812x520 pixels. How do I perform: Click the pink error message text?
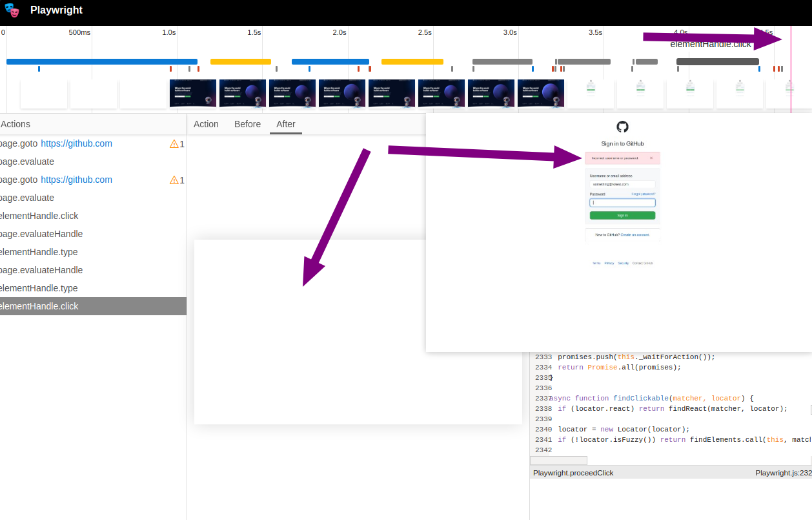point(614,158)
